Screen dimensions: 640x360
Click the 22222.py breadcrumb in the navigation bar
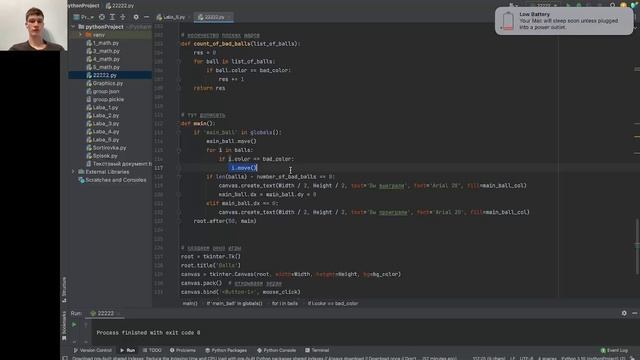[120, 6]
